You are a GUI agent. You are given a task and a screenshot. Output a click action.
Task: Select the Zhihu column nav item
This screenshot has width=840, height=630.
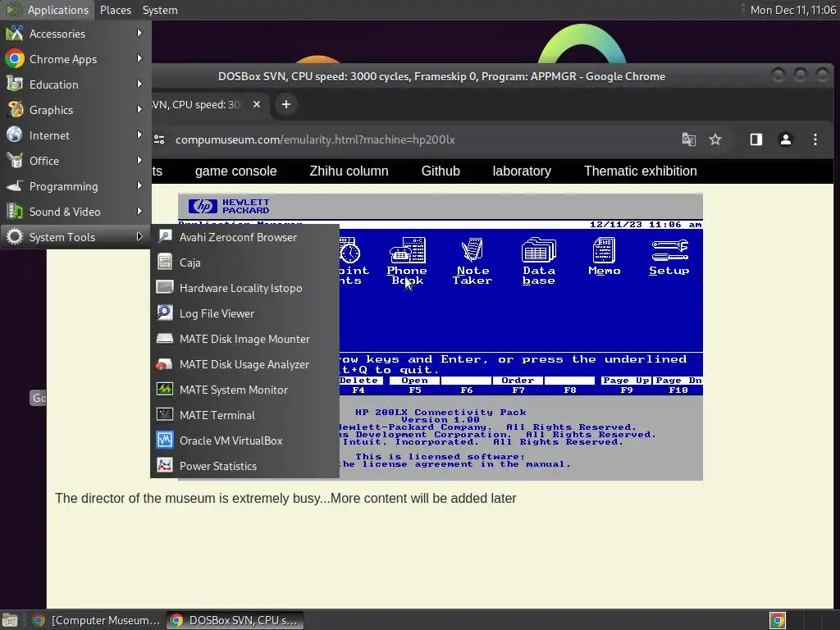click(x=349, y=171)
